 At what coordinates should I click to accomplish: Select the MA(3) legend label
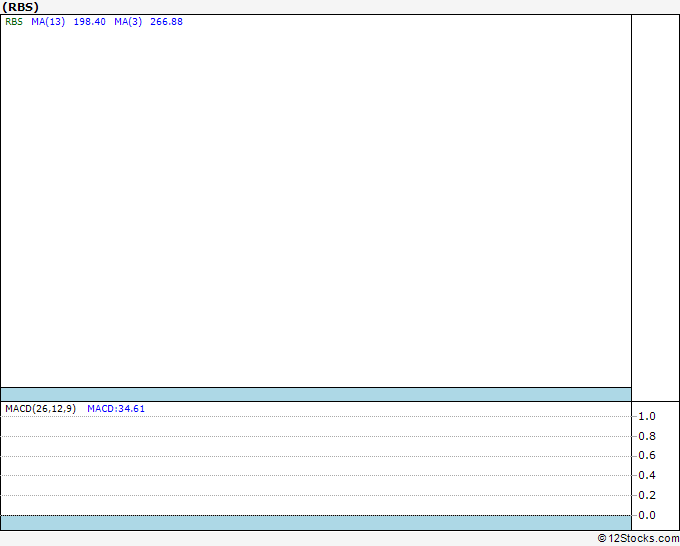coord(128,22)
